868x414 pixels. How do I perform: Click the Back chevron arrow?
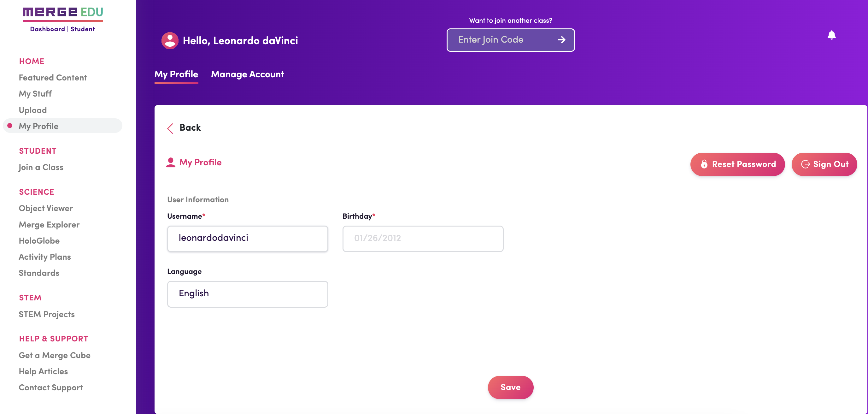point(170,128)
